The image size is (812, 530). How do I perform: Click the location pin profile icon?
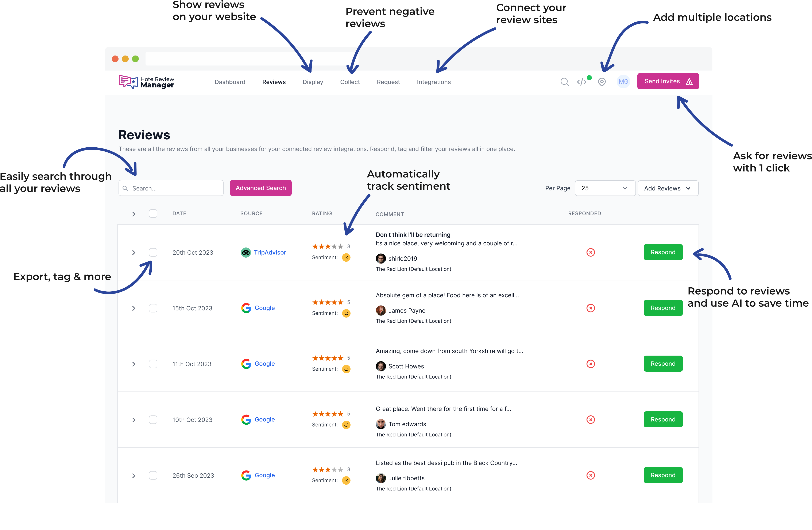coord(602,82)
